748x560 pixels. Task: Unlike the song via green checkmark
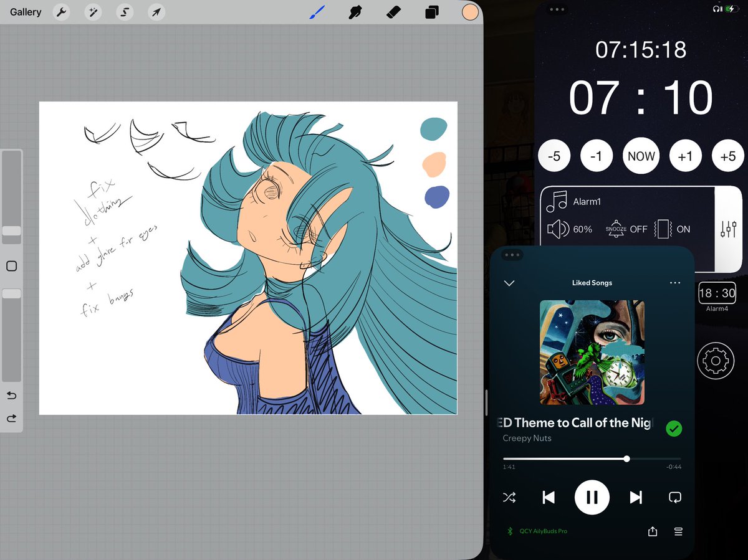point(674,429)
